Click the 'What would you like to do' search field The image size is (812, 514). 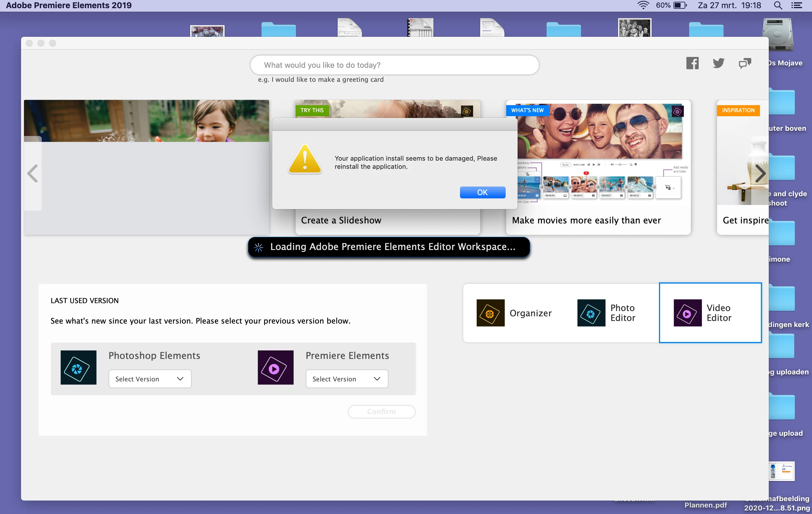pos(394,65)
